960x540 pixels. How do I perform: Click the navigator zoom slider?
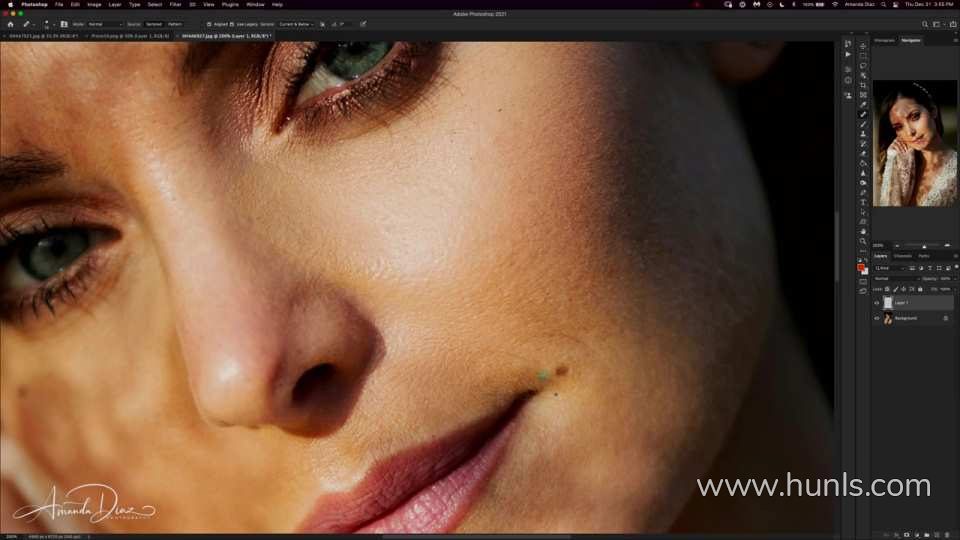923,246
